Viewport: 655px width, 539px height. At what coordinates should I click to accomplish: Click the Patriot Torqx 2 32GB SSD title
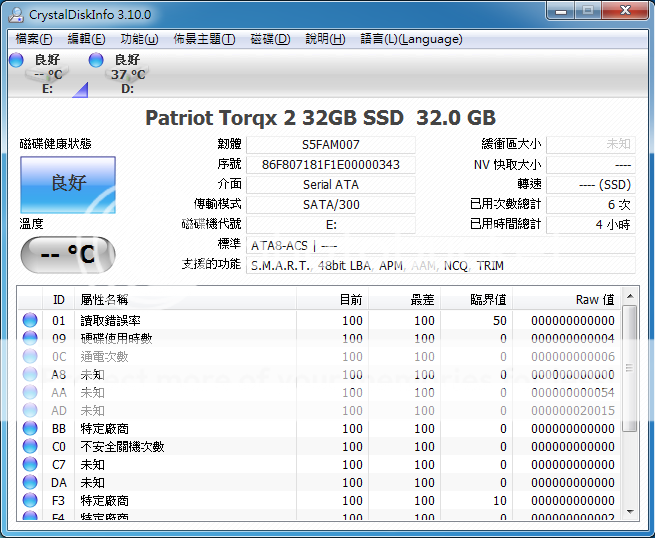(274, 118)
